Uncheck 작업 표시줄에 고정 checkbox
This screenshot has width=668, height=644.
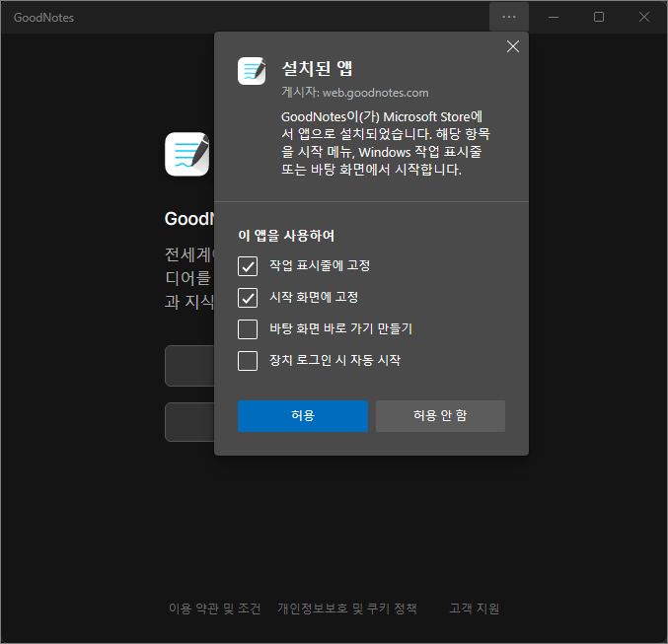(248, 266)
